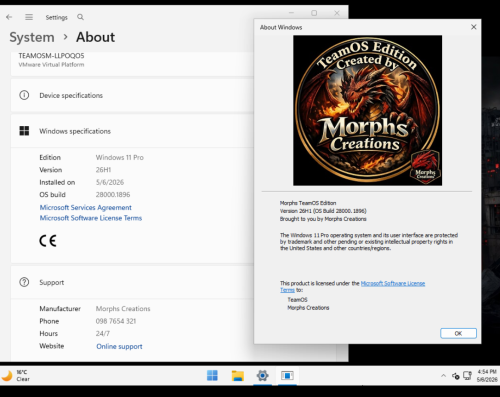The height and width of the screenshot is (397, 500).
Task: Follow the Online support website link
Action: (x=119, y=346)
